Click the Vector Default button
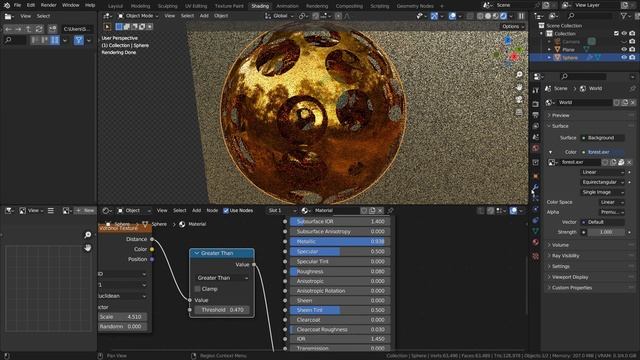The width and height of the screenshot is (640, 360). [602, 222]
